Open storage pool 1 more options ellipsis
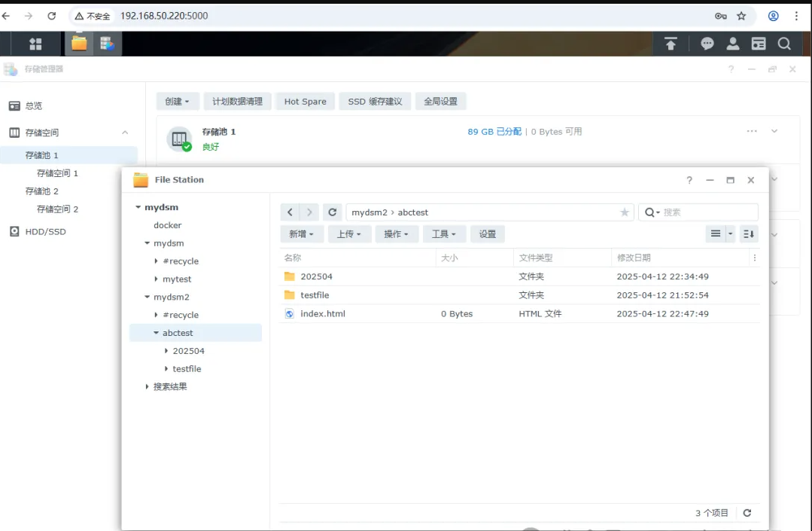Viewport: 812px width, 531px height. point(751,131)
